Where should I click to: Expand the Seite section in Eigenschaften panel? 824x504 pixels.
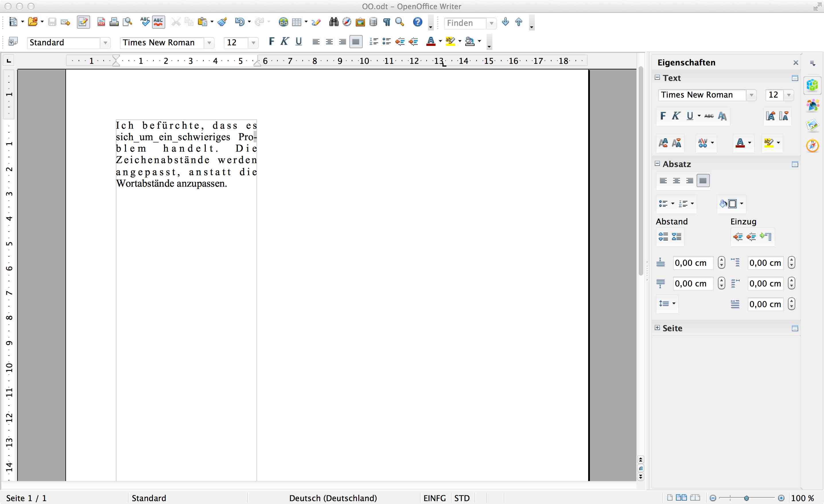[658, 328]
